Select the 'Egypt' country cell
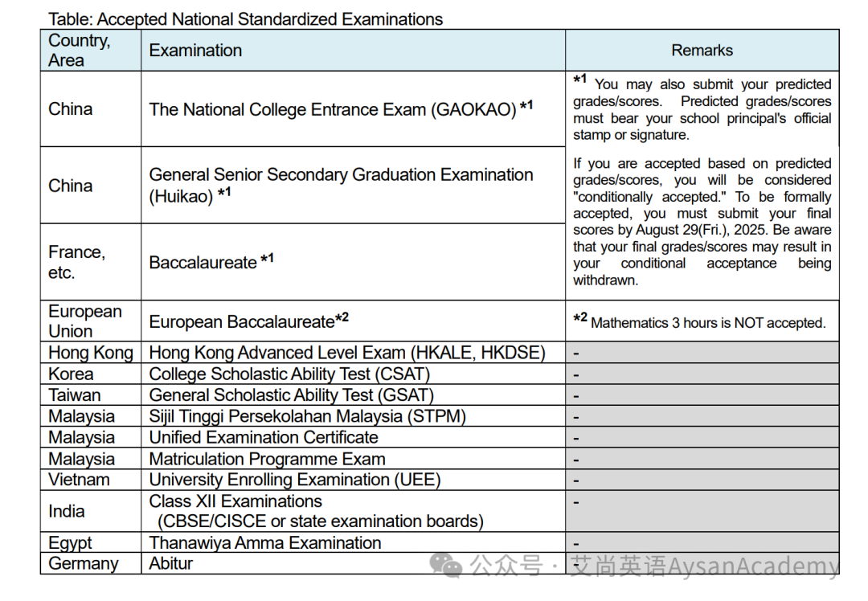The image size is (868, 601). pos(91,542)
